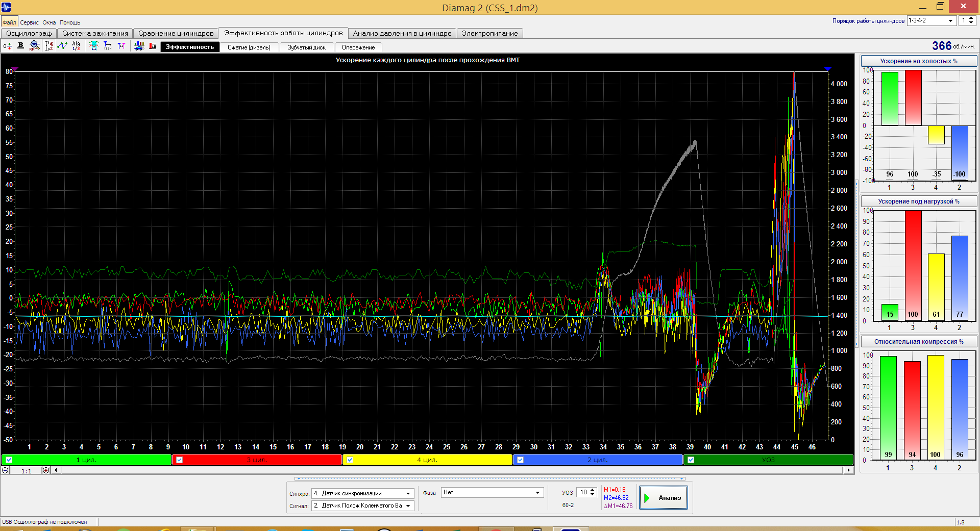Click the green polyline graph icon
Image resolution: width=980 pixels, height=531 pixels.
coord(62,46)
